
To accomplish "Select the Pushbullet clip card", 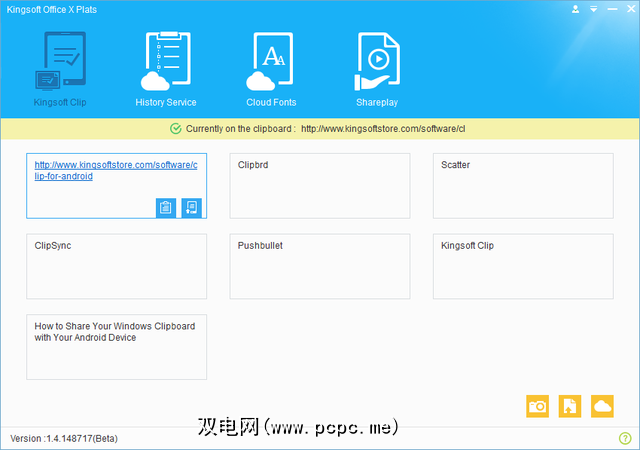I will 320,266.
